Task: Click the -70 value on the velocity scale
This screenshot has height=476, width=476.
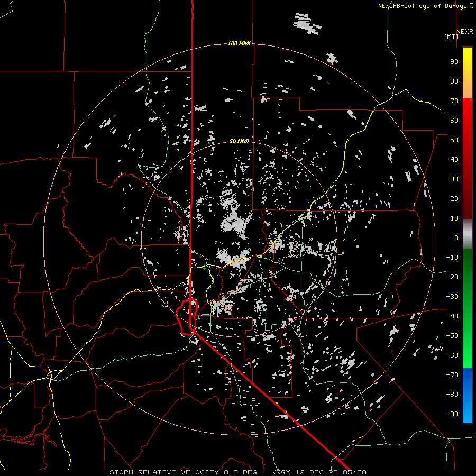Action: (x=452, y=375)
